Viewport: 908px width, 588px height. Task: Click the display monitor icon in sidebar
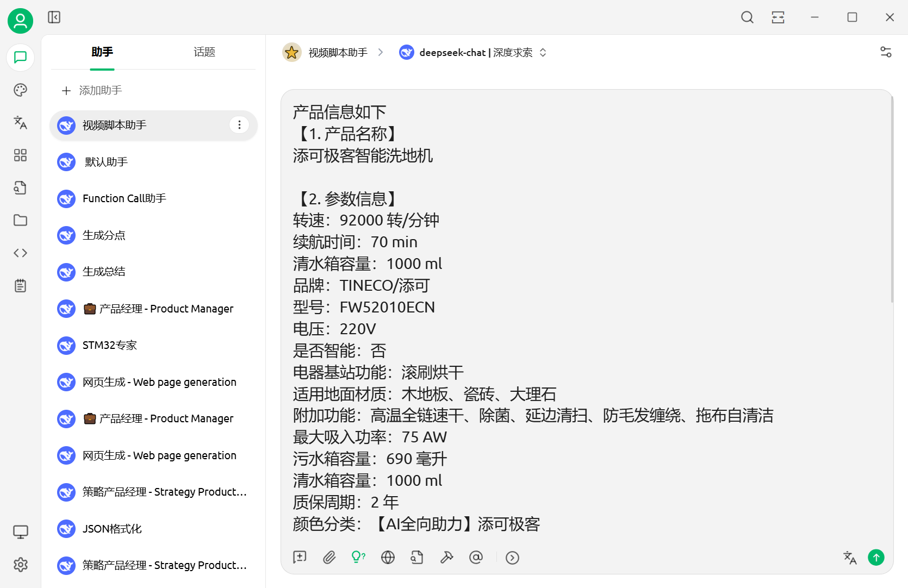point(20,532)
